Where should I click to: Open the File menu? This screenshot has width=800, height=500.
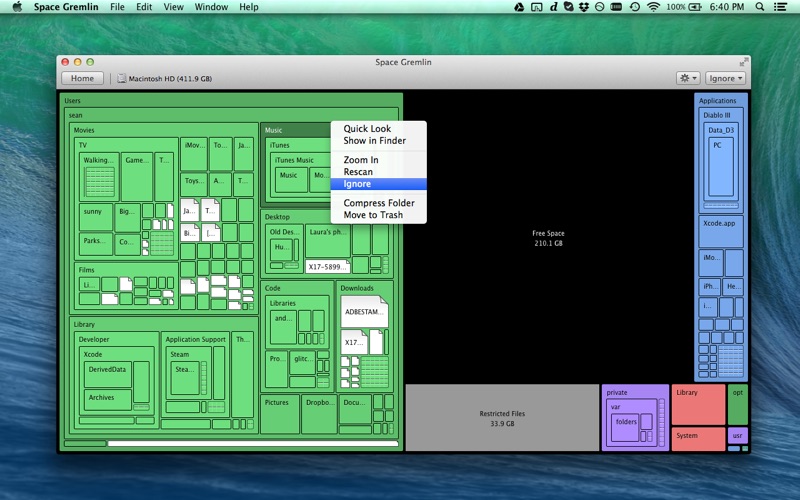[117, 7]
